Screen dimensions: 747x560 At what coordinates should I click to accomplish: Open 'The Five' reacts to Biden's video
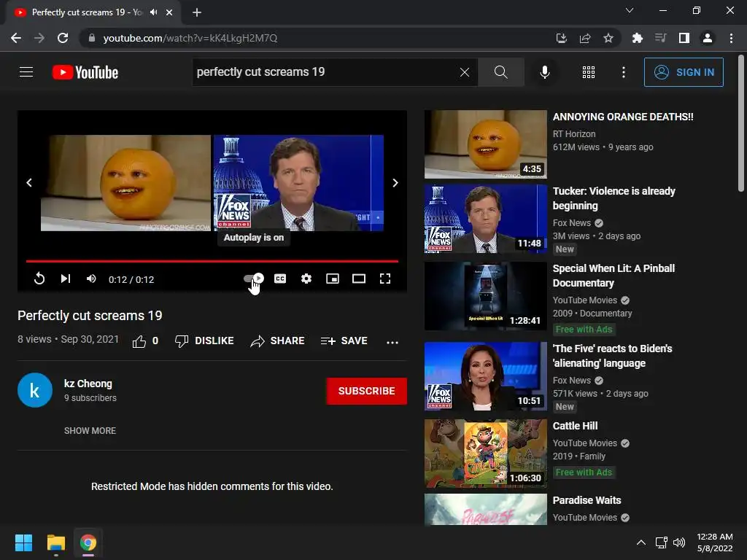click(x=612, y=356)
